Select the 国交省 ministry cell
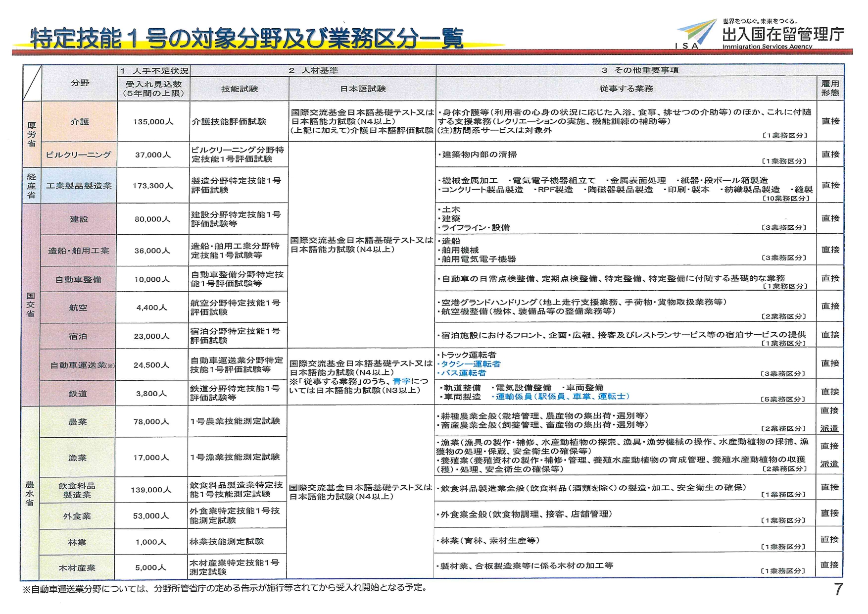 [x=31, y=305]
